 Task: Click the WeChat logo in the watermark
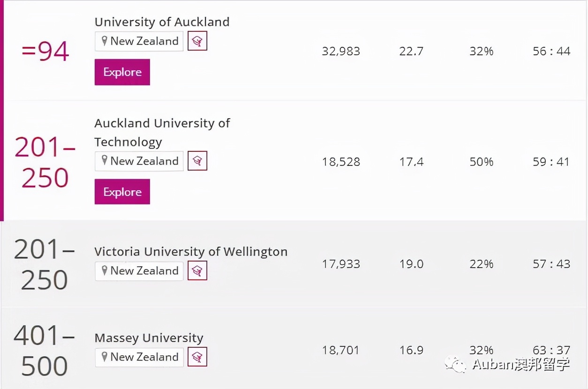455,363
